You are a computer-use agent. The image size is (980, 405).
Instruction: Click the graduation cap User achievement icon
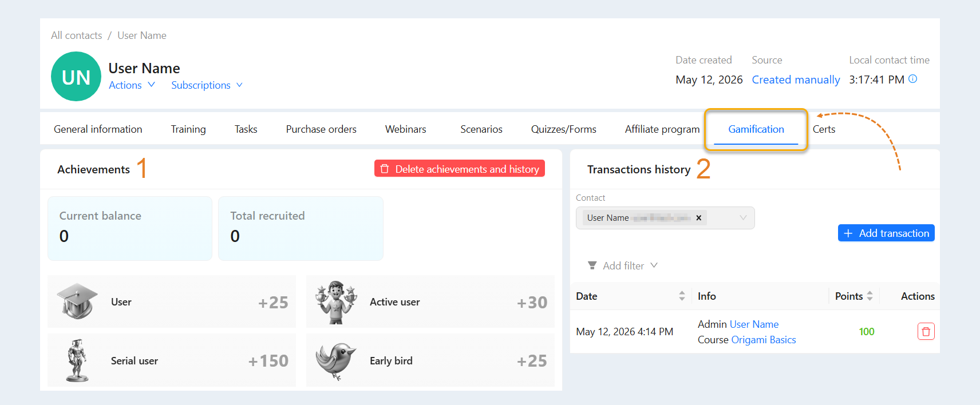[77, 301]
